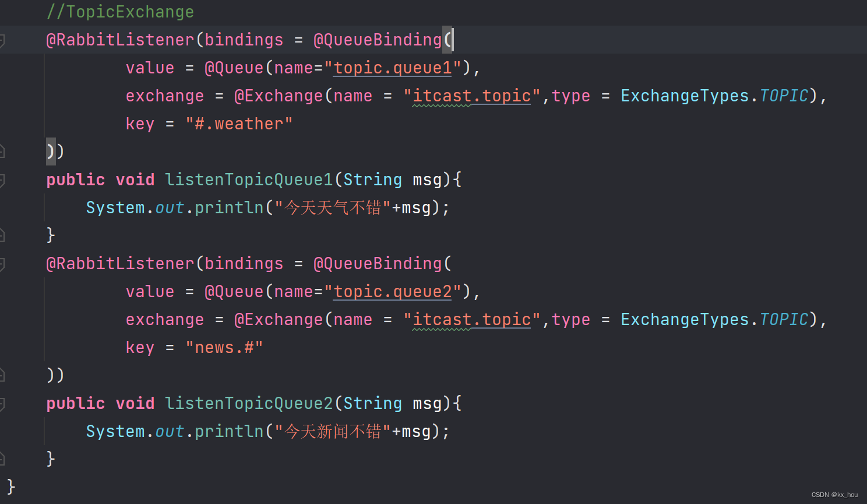Click fold end marker after second '))'
Screen dimensions: 867x504
2,375
